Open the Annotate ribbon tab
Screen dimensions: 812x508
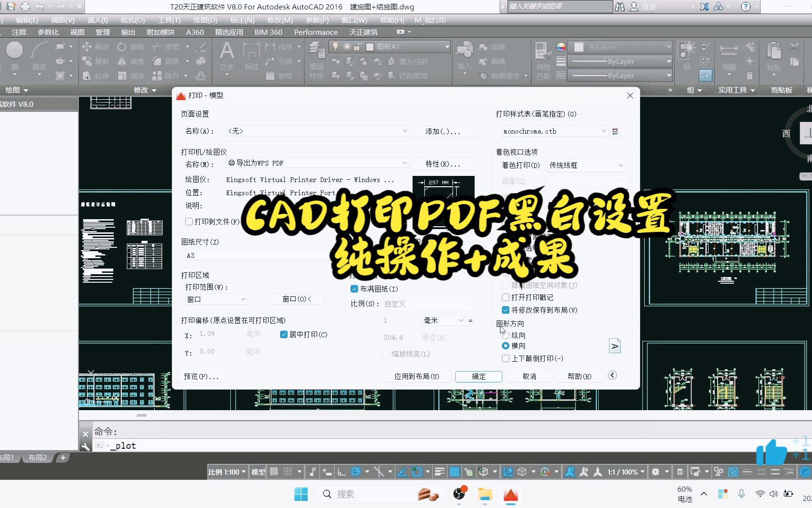click(x=19, y=32)
